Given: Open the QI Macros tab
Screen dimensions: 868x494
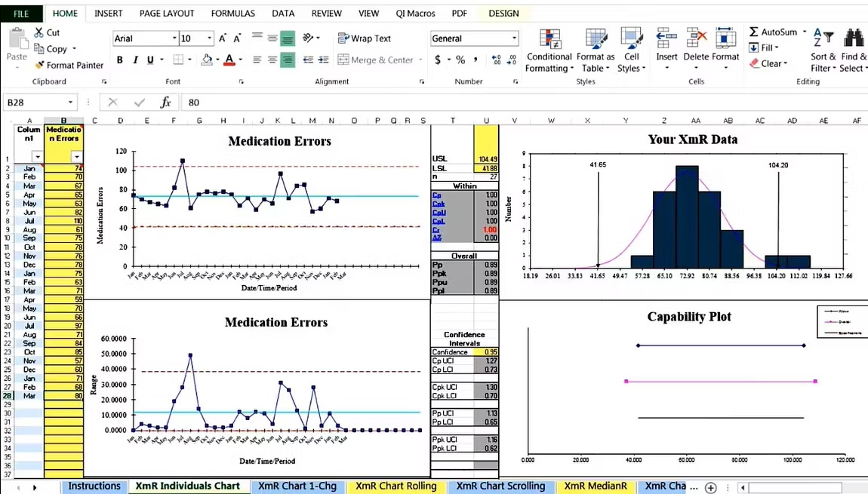Looking at the screenshot, I should click(x=415, y=14).
